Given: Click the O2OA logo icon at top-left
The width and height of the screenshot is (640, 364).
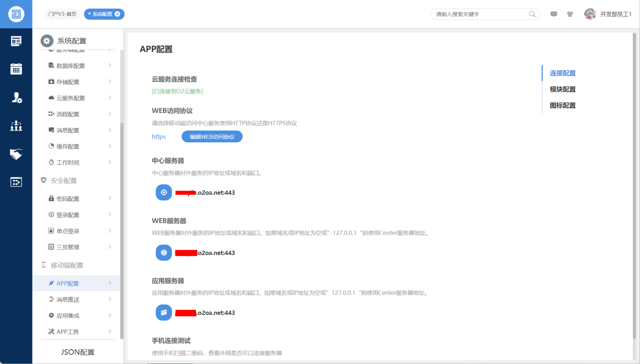Looking at the screenshot, I should (16, 14).
